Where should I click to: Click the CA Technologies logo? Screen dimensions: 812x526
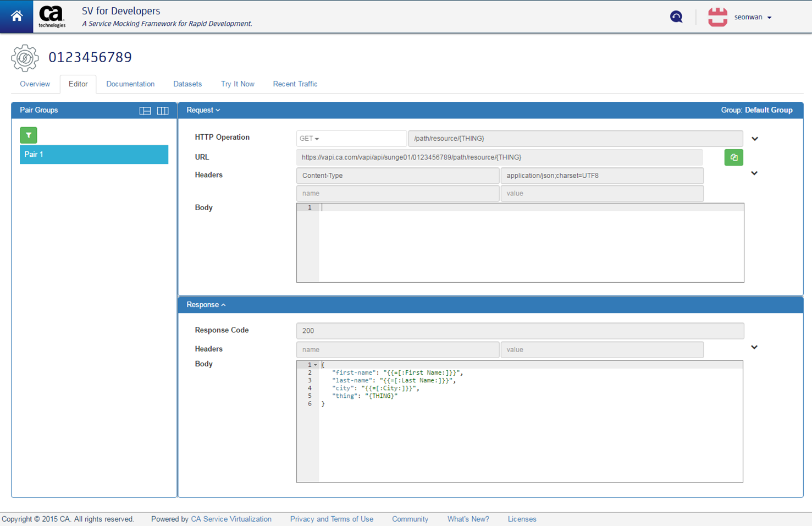click(52, 17)
